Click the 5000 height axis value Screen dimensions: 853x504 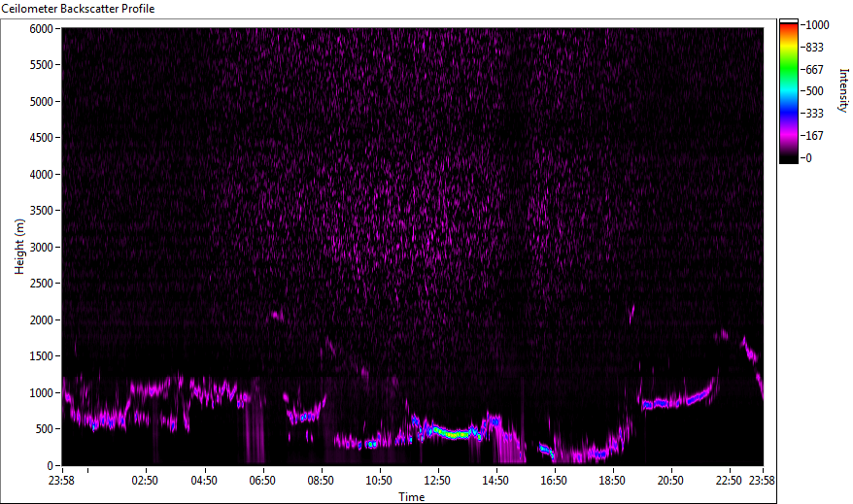tap(42, 102)
